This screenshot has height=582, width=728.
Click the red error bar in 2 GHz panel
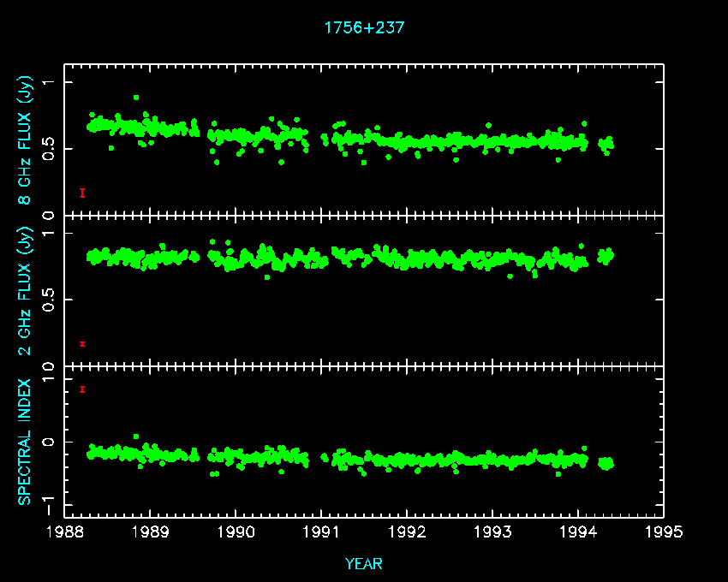click(82, 344)
